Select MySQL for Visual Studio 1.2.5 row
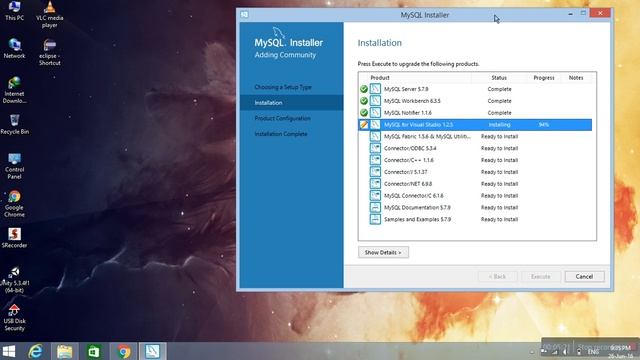The image size is (640, 360). pyautogui.click(x=475, y=124)
